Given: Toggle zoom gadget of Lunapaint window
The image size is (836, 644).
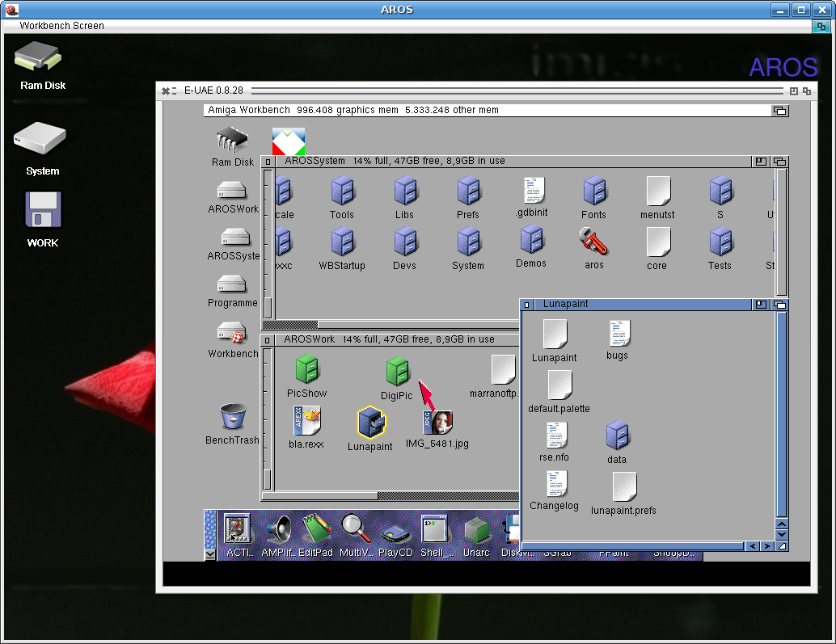Looking at the screenshot, I should (x=761, y=305).
